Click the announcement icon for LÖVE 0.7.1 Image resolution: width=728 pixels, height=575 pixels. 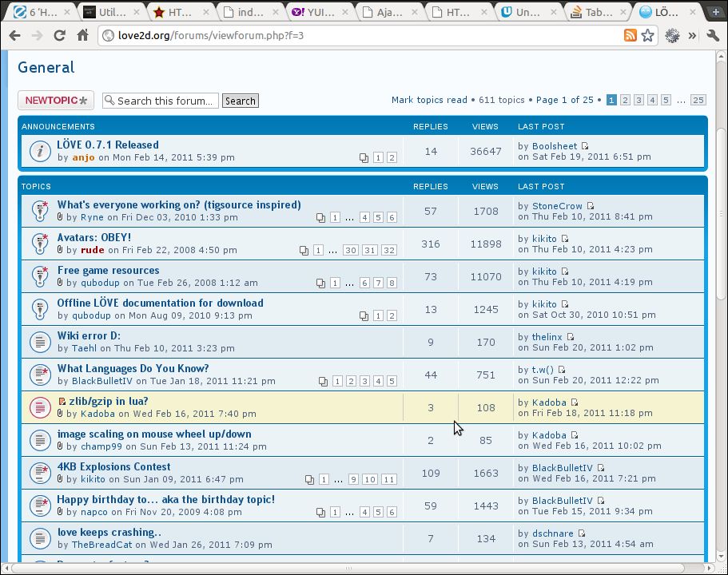coord(40,151)
